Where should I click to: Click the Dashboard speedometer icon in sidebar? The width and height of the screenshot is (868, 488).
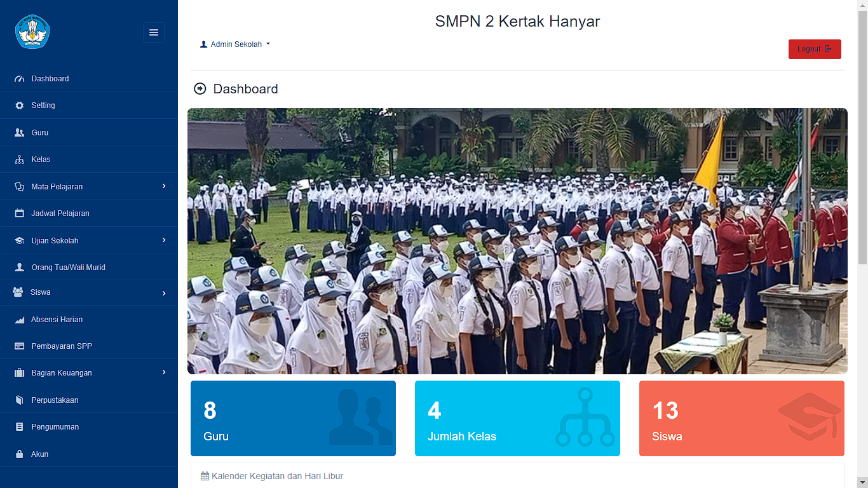[20, 78]
